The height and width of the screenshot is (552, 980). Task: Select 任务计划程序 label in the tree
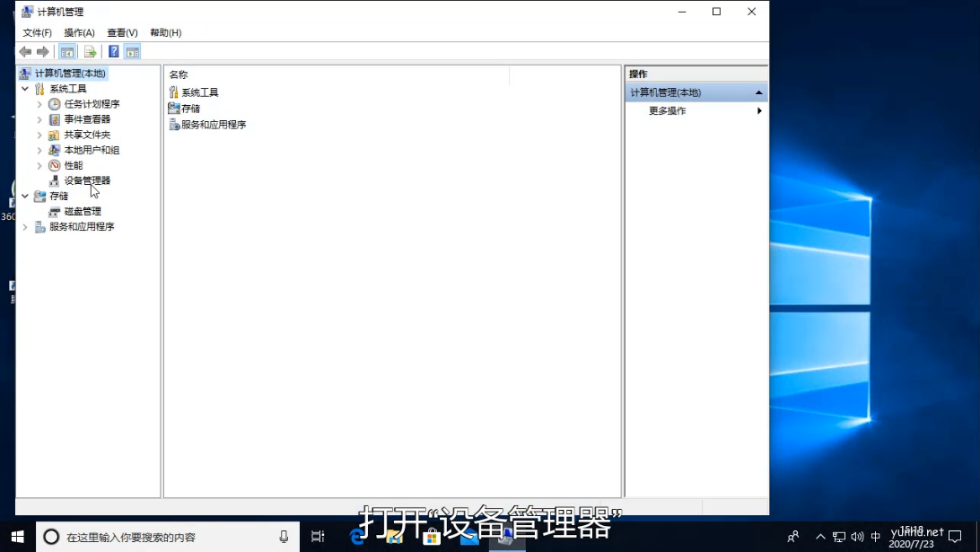pyautogui.click(x=92, y=104)
